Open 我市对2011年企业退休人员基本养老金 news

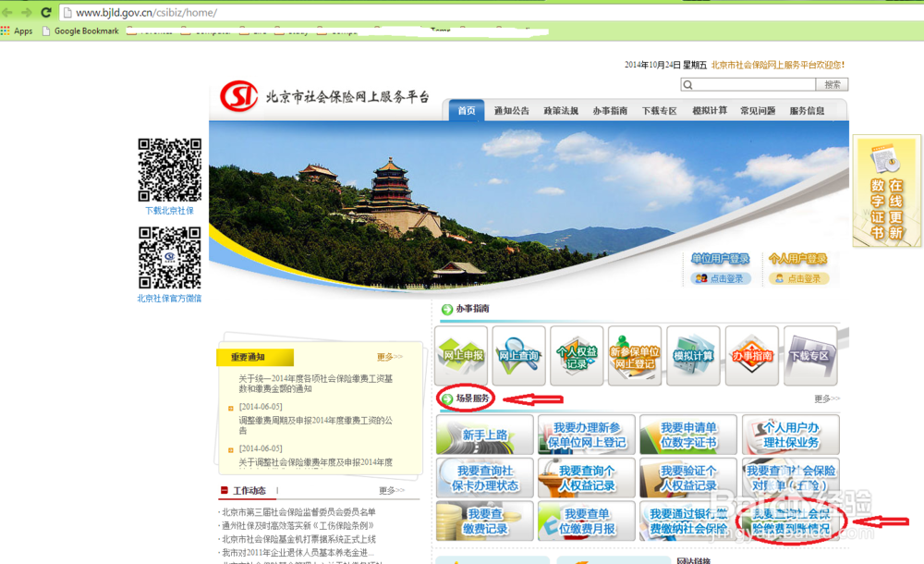pos(298,553)
